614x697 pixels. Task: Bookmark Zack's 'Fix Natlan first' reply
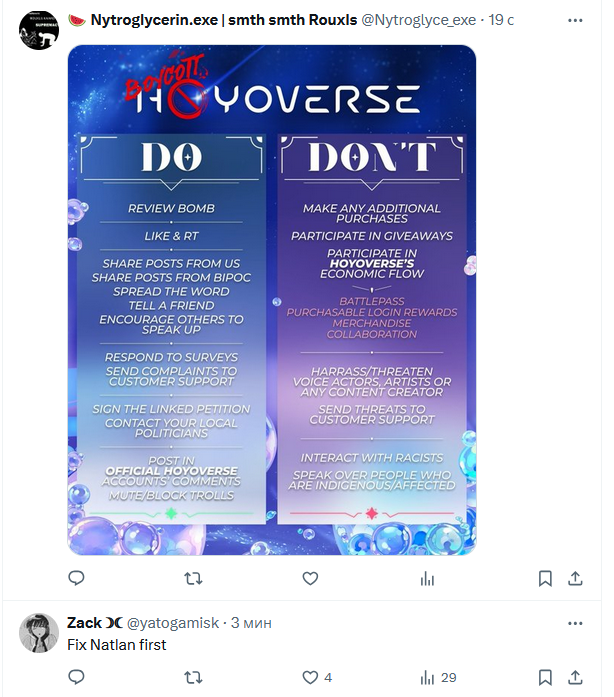[x=545, y=677]
